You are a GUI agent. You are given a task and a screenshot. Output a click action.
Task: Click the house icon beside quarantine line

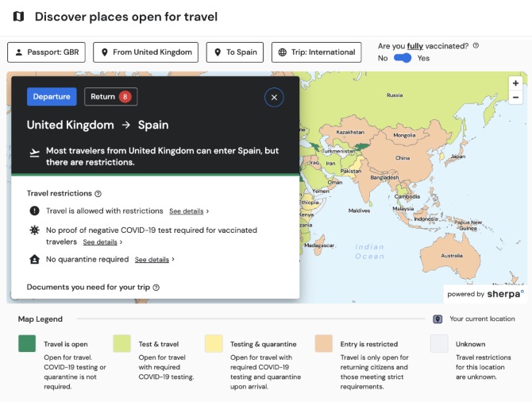[x=34, y=260]
